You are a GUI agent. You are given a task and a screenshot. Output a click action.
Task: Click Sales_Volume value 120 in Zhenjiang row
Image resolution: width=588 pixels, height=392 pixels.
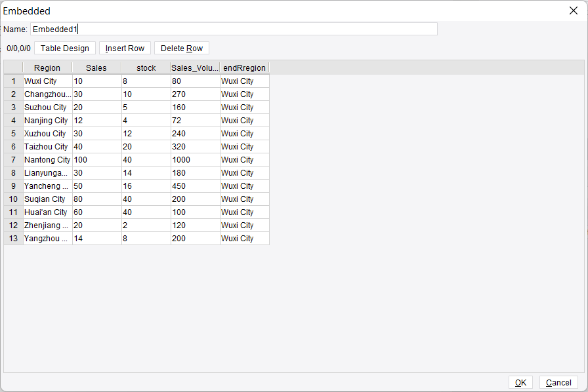[x=195, y=225]
